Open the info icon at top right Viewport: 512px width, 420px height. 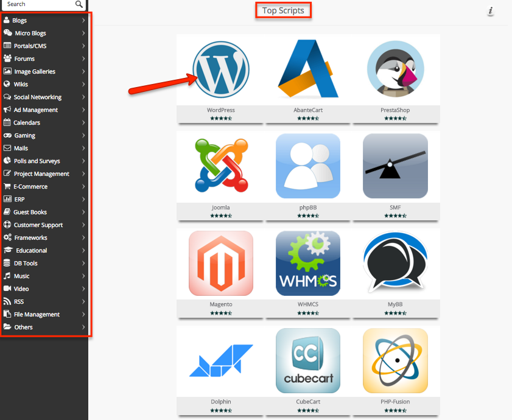coord(491,11)
